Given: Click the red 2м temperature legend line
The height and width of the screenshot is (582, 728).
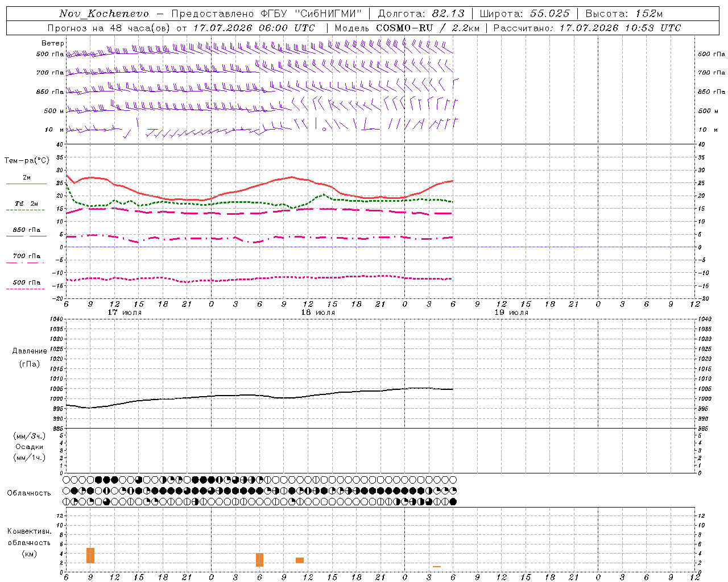Looking at the screenshot, I should click(26, 184).
